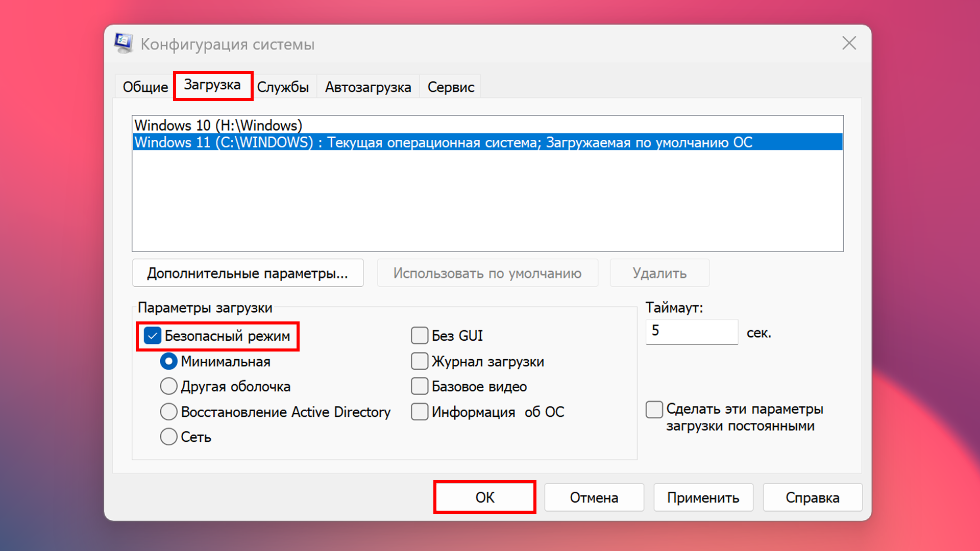980x551 pixels.
Task: Choose the Сеть safe mode option
Action: [x=169, y=437]
